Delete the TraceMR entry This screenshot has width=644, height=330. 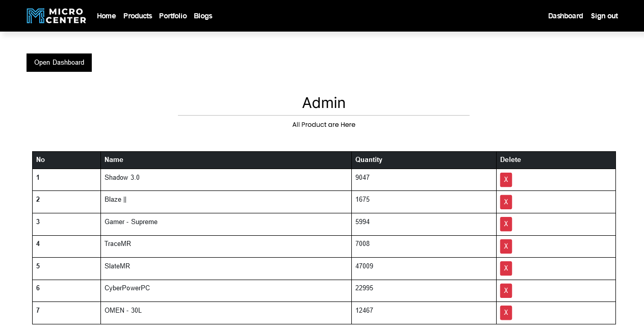506,246
